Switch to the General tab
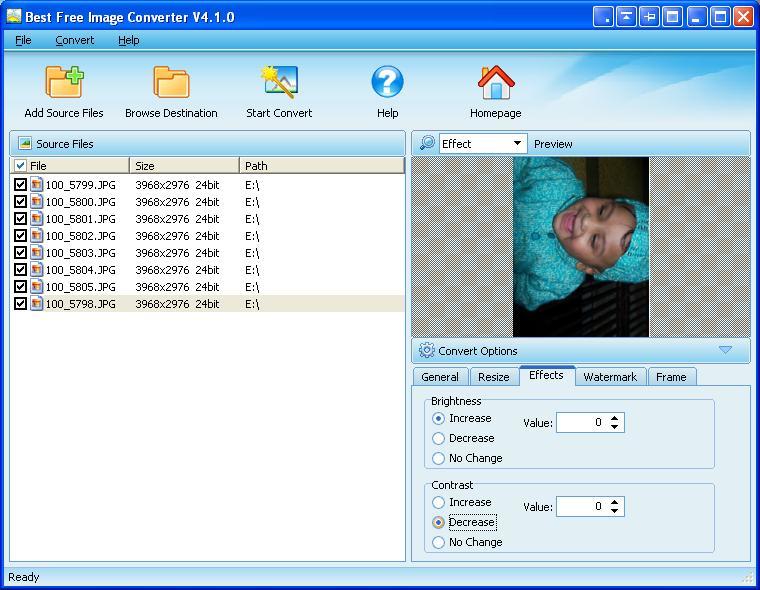760x590 pixels. coord(440,377)
